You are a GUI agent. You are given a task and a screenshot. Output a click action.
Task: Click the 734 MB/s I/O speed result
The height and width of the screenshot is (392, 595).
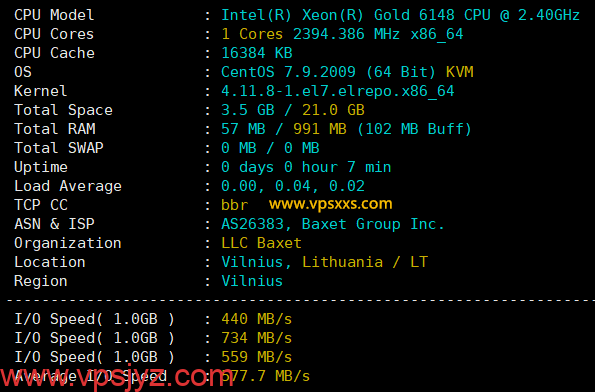[x=257, y=338]
